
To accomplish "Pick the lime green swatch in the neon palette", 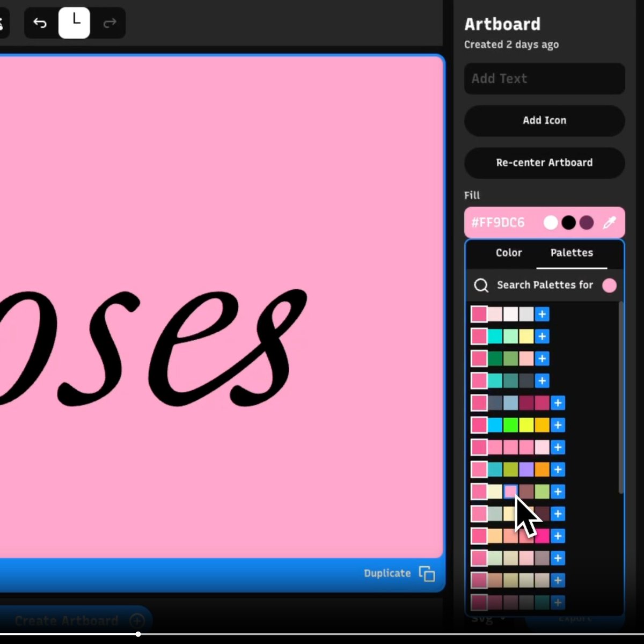I will [510, 425].
